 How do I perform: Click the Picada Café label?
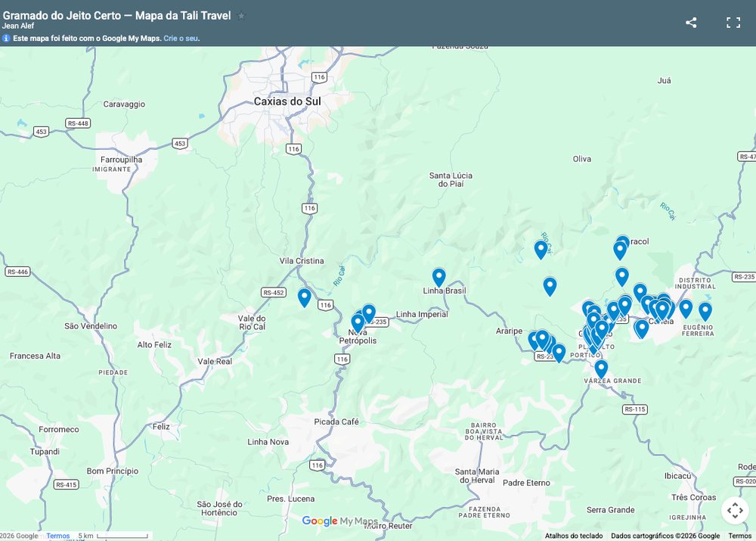(x=336, y=421)
